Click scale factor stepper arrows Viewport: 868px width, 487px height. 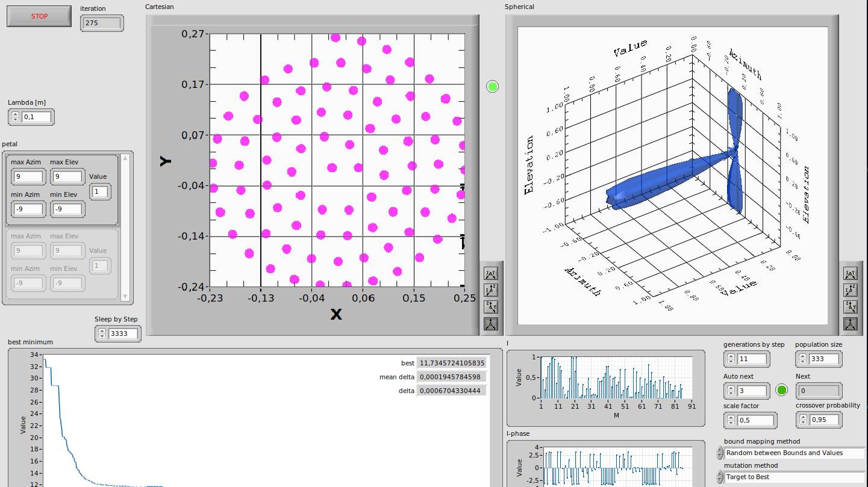pos(731,420)
